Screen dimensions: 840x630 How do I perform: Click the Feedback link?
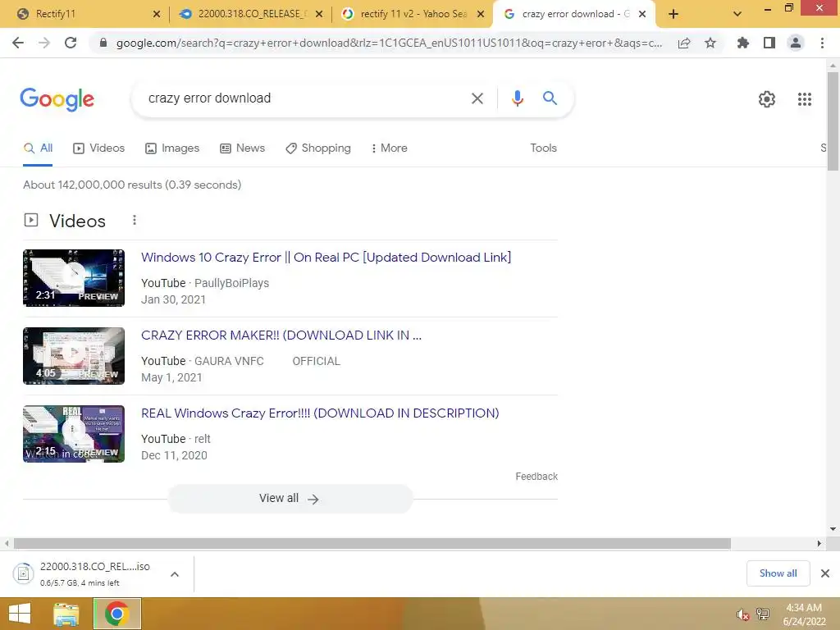(536, 477)
